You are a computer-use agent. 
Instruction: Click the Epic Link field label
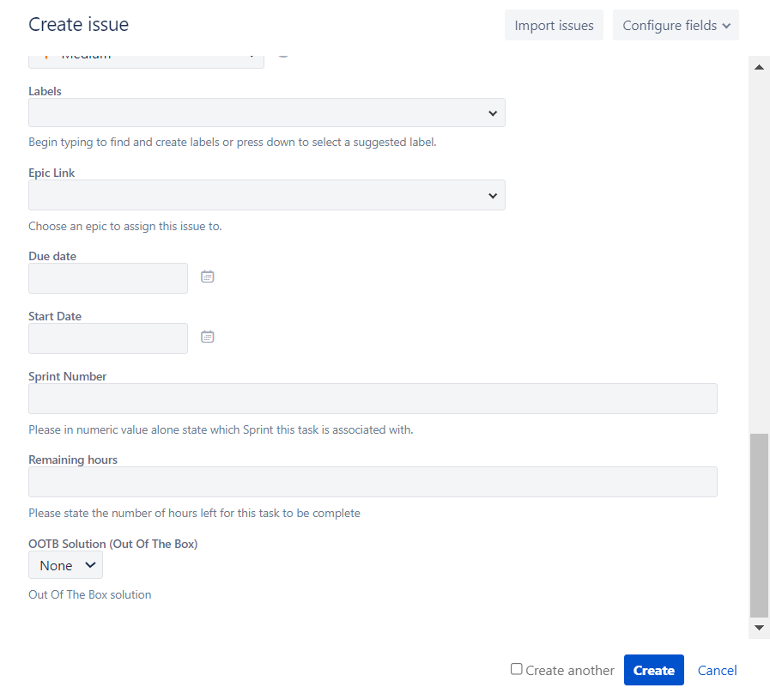(x=52, y=173)
